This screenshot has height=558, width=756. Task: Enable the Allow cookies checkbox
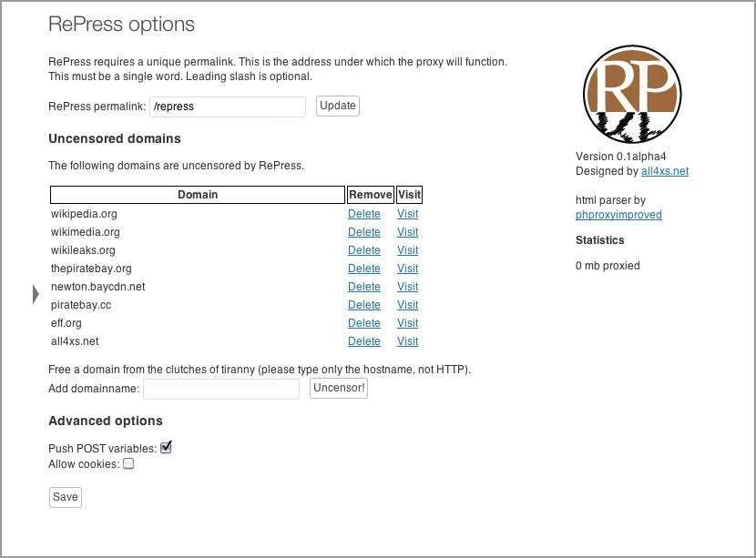click(x=128, y=463)
